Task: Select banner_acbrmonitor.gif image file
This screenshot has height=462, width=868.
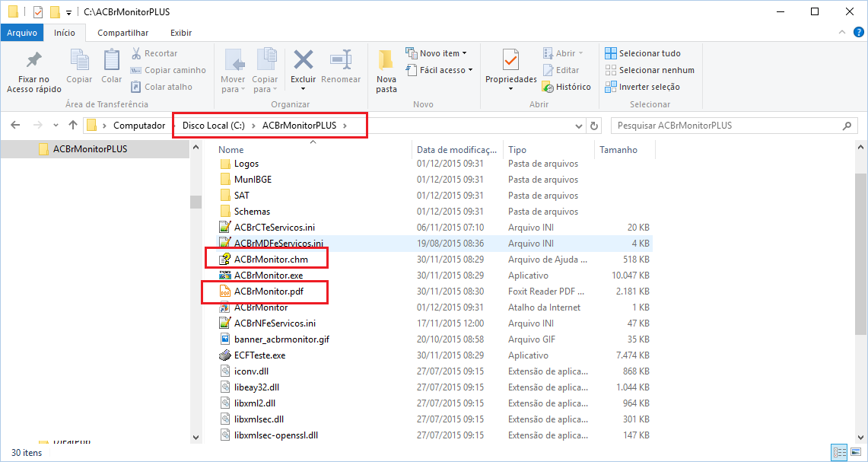Action: click(x=281, y=339)
